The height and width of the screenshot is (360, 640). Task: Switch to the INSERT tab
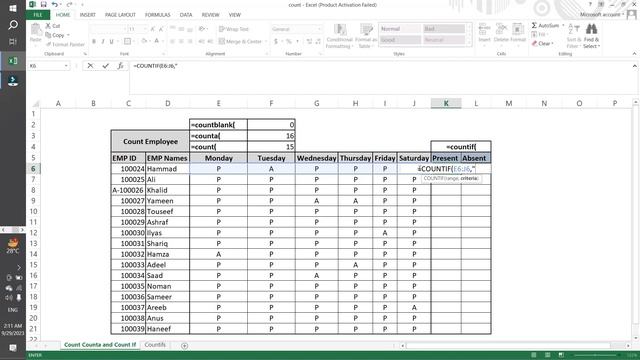coord(87,15)
